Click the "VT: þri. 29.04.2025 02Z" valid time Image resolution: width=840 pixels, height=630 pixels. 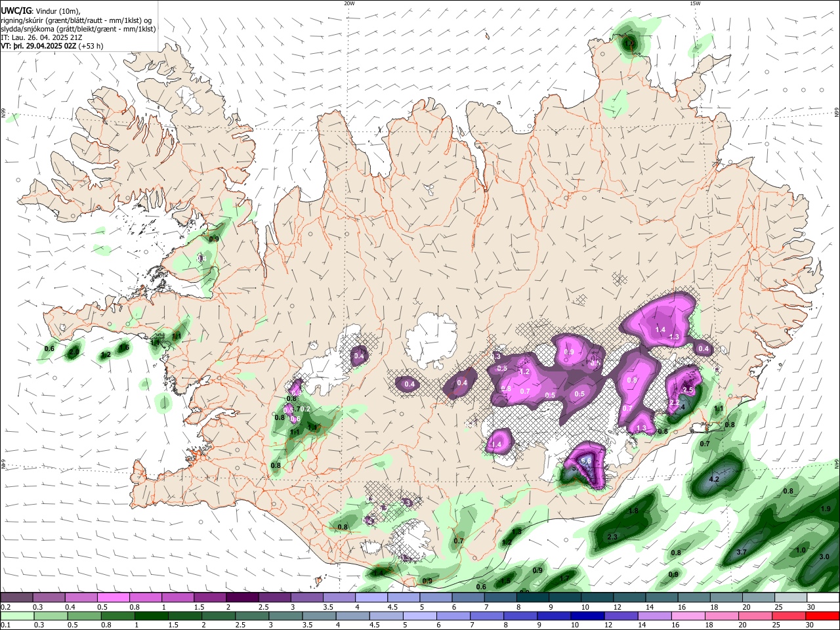(x=39, y=47)
